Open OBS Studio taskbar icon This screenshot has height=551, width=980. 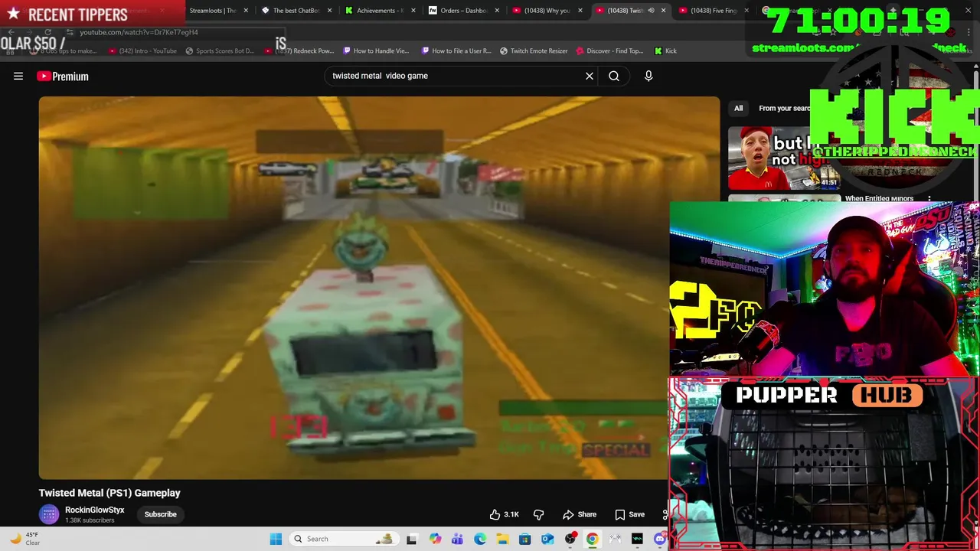tap(570, 539)
